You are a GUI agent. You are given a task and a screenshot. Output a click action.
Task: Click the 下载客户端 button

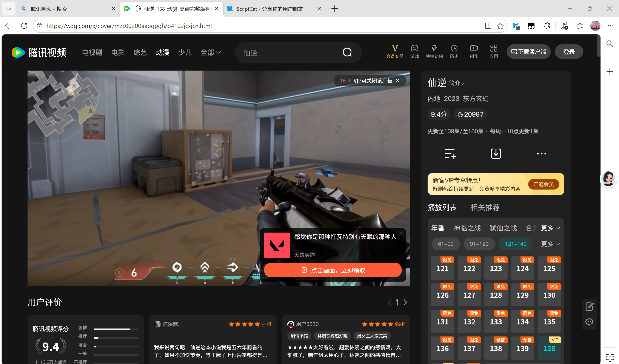point(528,52)
